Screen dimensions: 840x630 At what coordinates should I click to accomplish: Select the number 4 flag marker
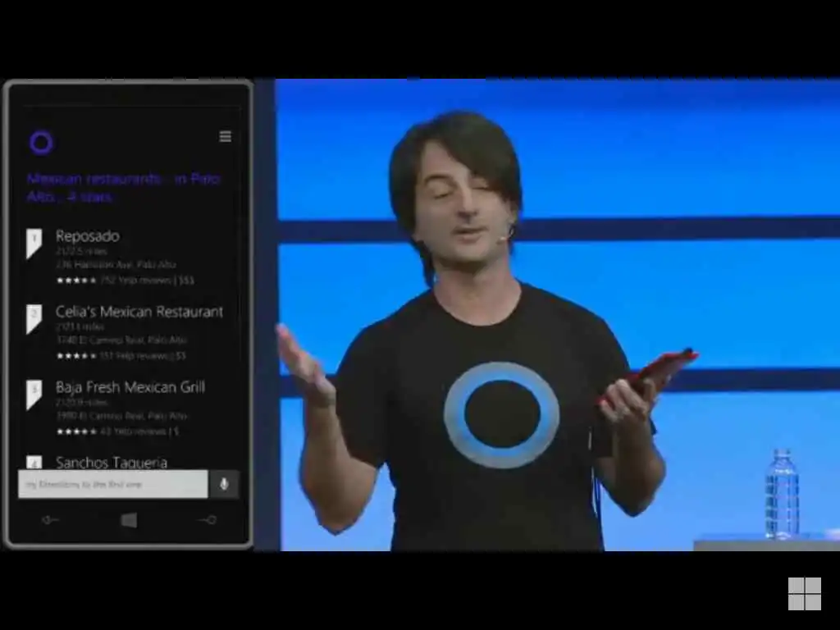coord(34,463)
